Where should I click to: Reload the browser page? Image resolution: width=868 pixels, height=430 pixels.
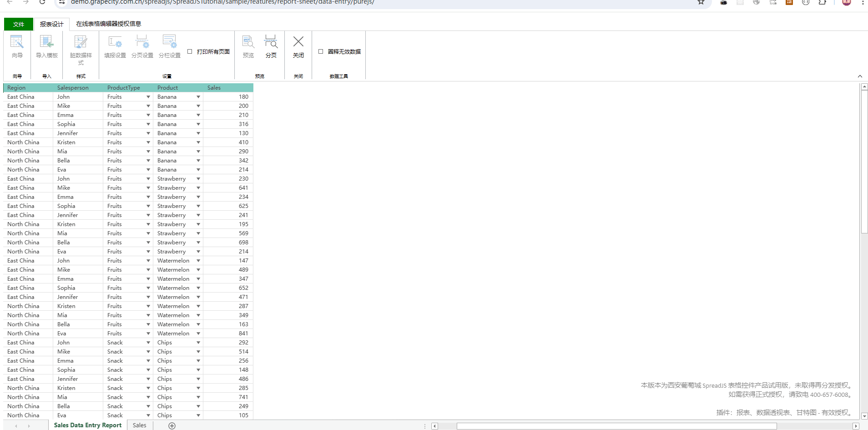click(42, 2)
